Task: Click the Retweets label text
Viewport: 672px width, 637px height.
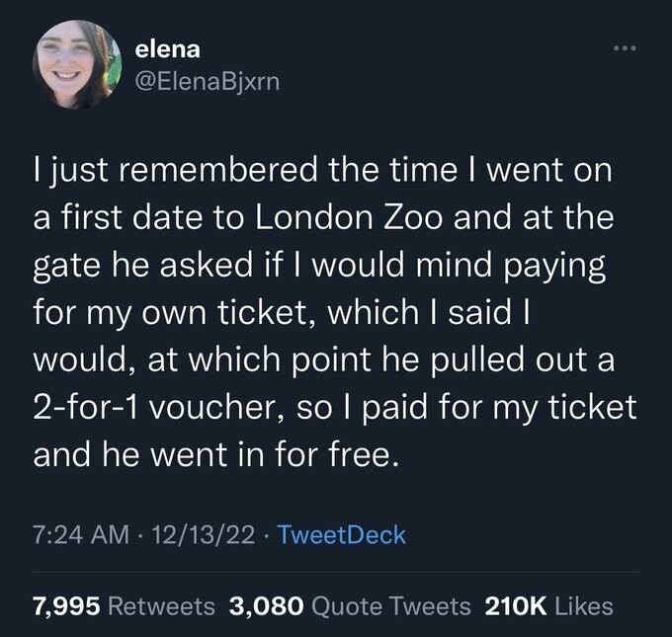Action: (161, 606)
